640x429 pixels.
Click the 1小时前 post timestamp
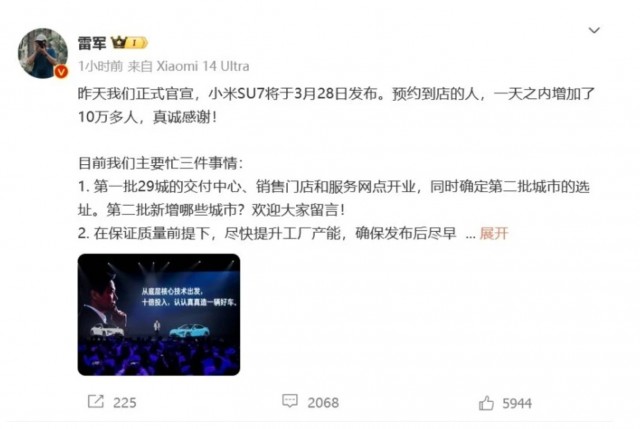(x=100, y=66)
